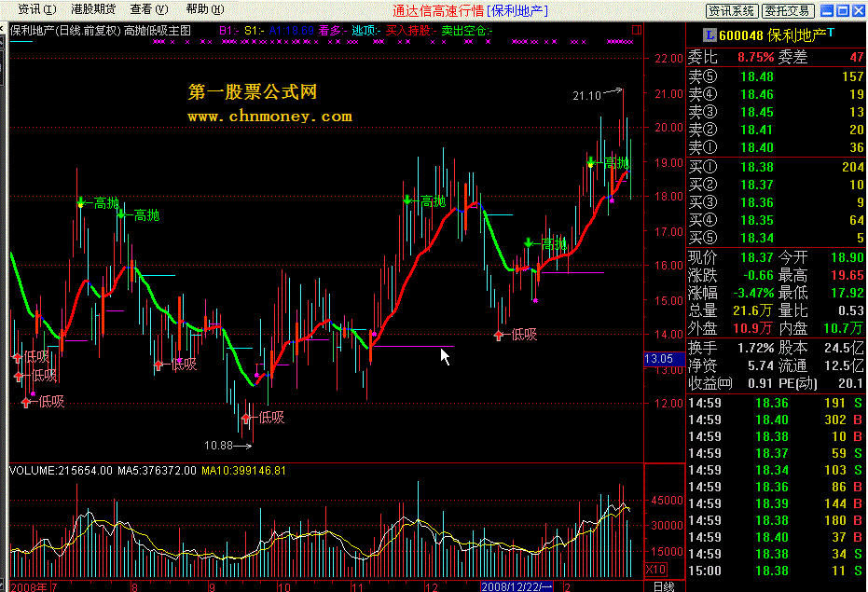Click the 14:59 tick with volume 302 B
The image size is (868, 592).
point(776,420)
